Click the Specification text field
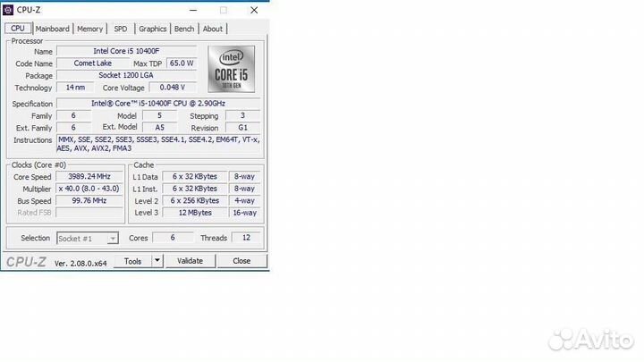Image resolution: width=644 pixels, height=362 pixels. (158, 104)
